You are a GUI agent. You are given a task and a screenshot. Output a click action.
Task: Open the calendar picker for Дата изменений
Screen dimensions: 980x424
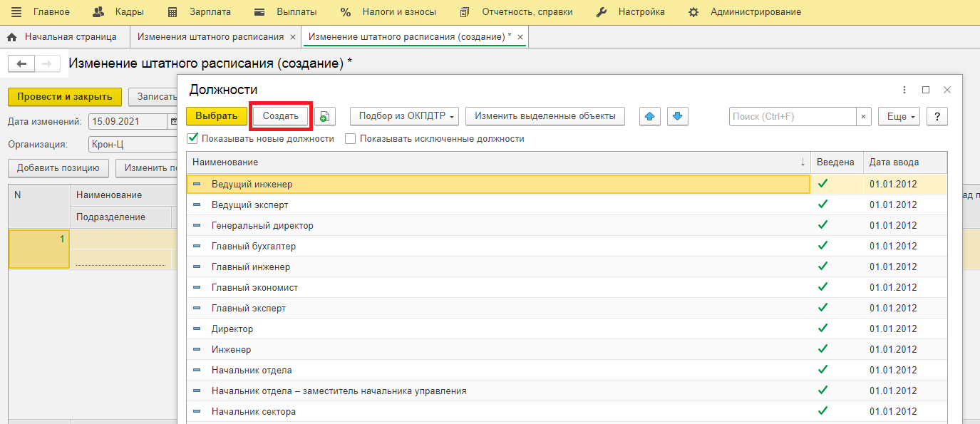(172, 121)
